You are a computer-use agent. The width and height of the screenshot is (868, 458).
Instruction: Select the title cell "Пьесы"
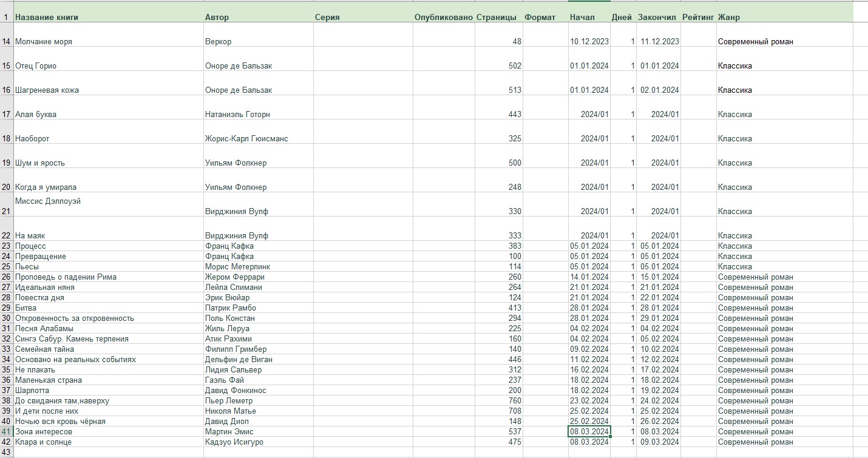[108, 267]
